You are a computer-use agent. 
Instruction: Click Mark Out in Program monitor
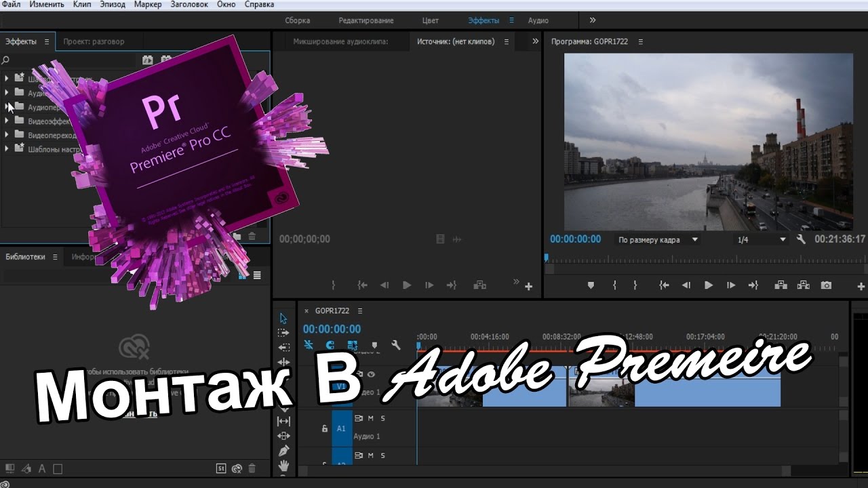click(x=635, y=285)
